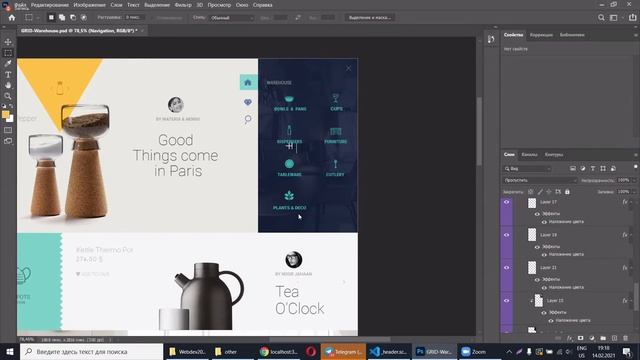Click the background color swatch
Screen dimensions: 640x360
click(10, 119)
